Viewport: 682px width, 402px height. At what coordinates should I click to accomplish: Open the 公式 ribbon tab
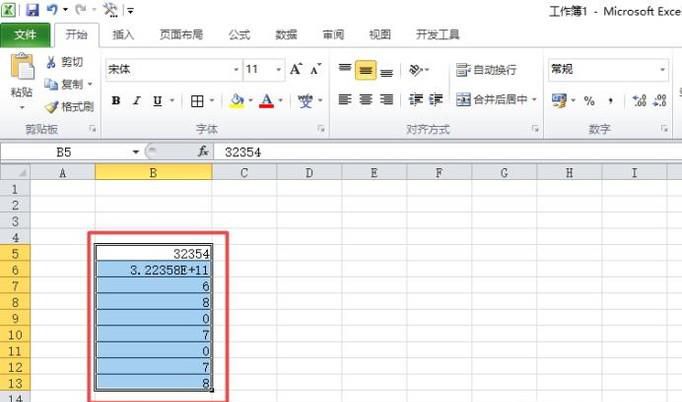point(239,34)
